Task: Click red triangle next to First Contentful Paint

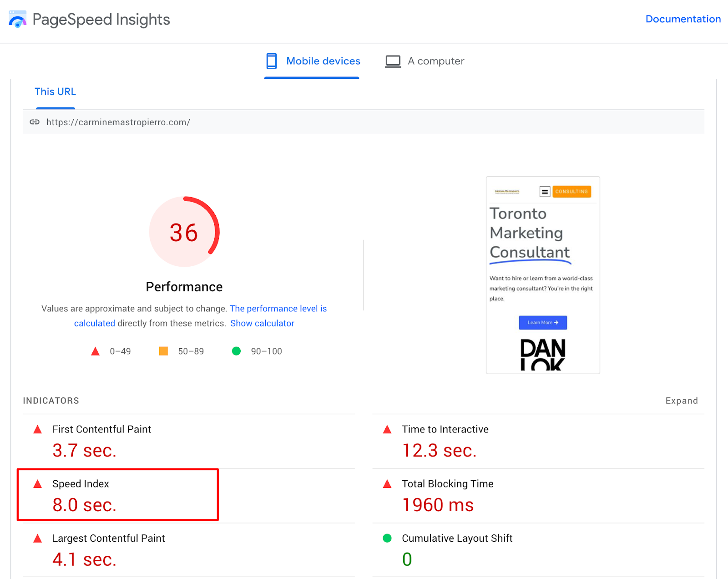Action: (x=38, y=429)
